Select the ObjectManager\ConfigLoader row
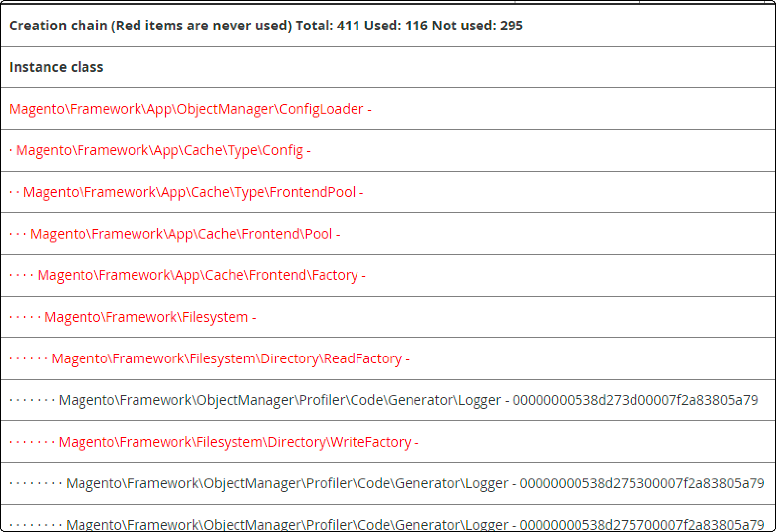 pos(388,109)
